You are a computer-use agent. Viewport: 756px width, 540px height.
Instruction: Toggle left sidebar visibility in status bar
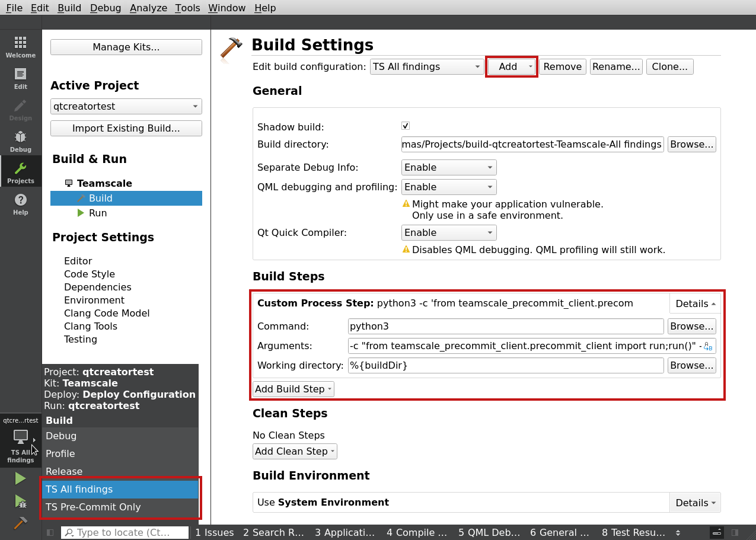click(x=50, y=532)
